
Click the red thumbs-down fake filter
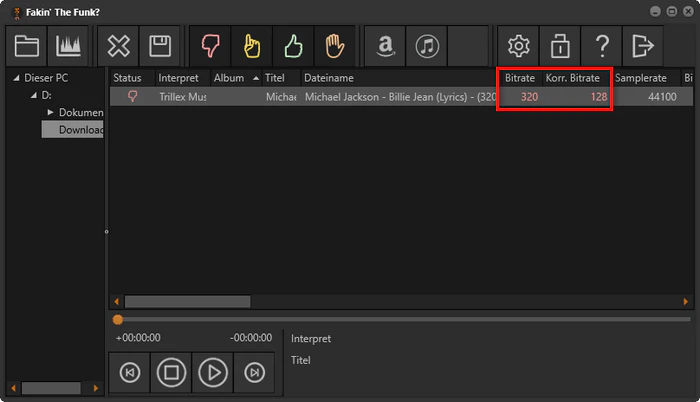[210, 46]
